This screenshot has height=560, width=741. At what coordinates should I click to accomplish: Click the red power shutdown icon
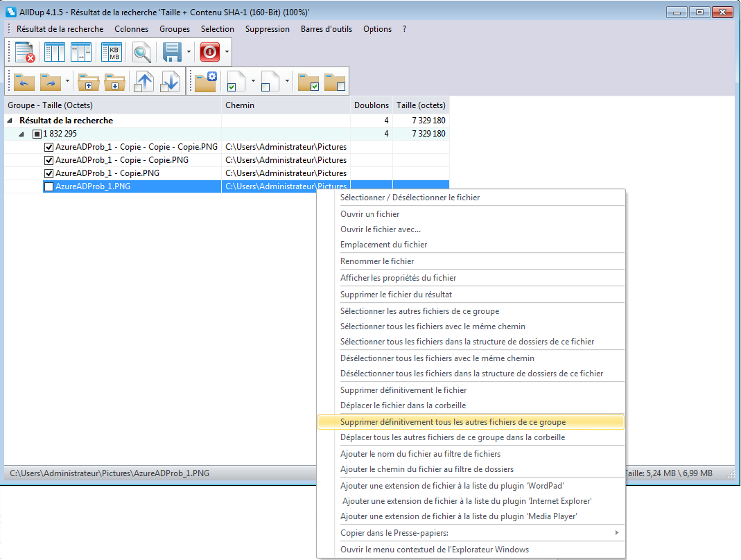[x=209, y=53]
